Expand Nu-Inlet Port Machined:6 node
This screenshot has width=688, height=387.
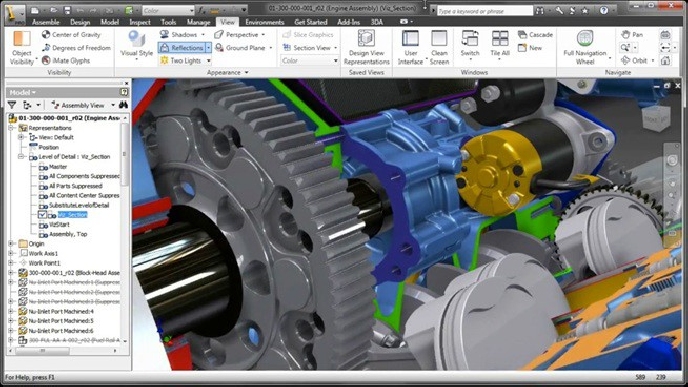tap(11, 330)
